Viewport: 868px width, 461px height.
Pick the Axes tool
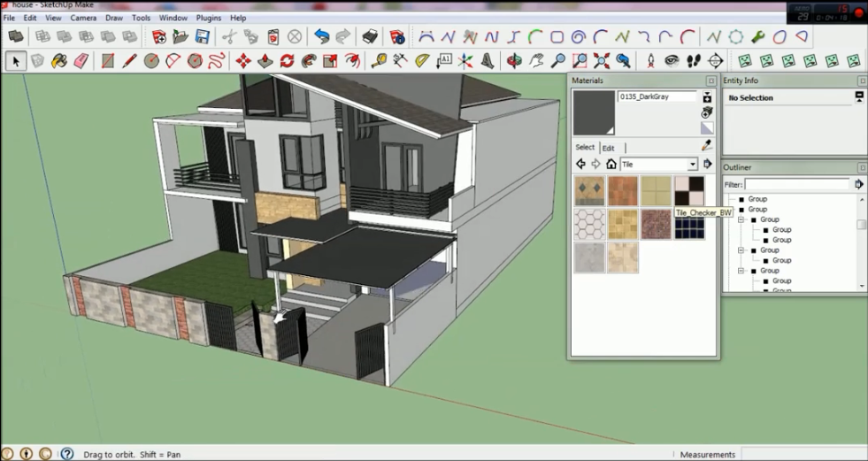coord(465,60)
